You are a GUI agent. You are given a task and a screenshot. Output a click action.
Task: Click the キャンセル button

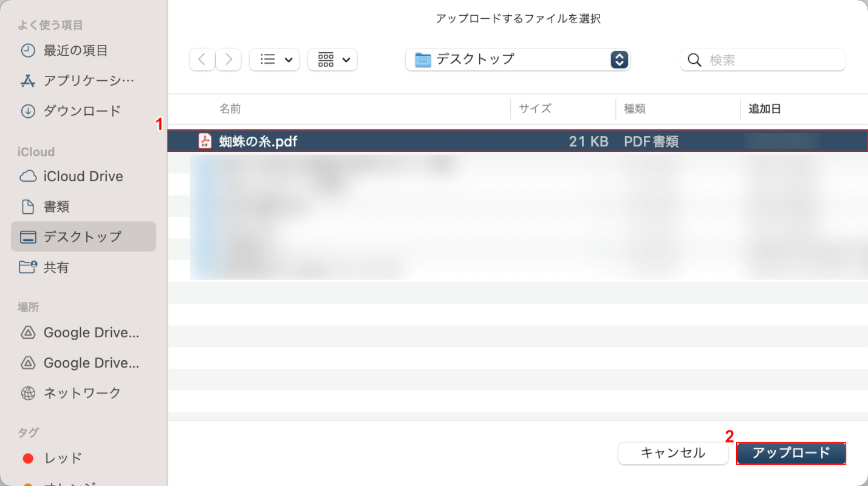pyautogui.click(x=673, y=453)
